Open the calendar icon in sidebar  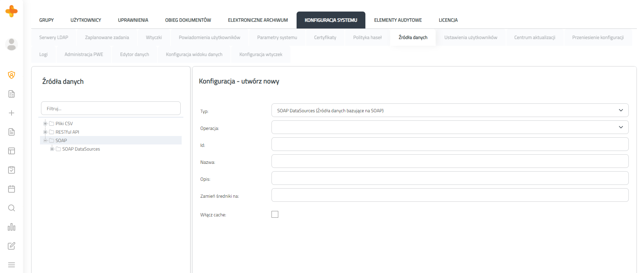(x=12, y=189)
